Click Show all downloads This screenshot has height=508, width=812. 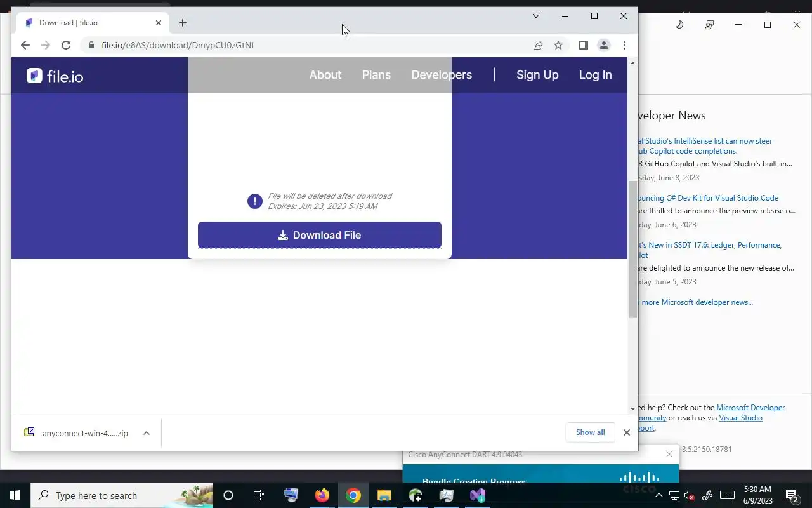point(591,432)
